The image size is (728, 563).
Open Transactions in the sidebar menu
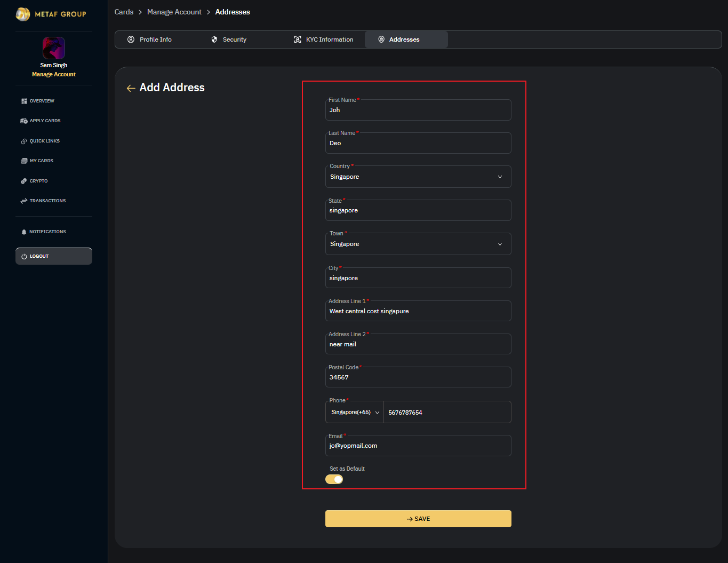pyautogui.click(x=48, y=201)
